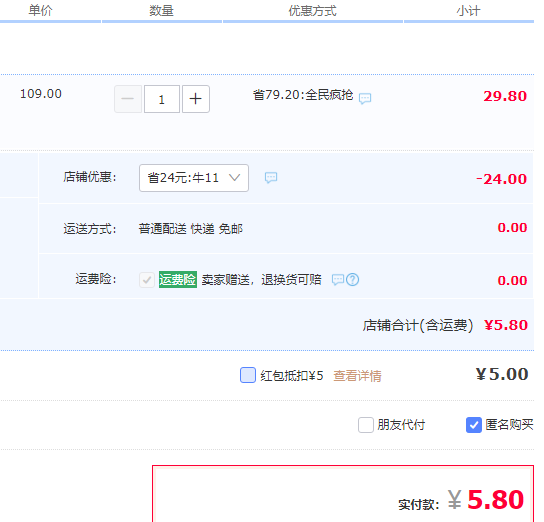The image size is (544, 522).
Task: Click 查看详情 link for red packet
Action: point(357,376)
